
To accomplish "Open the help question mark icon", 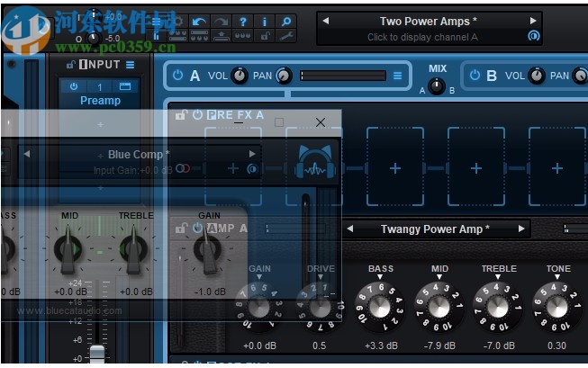I will [243, 22].
